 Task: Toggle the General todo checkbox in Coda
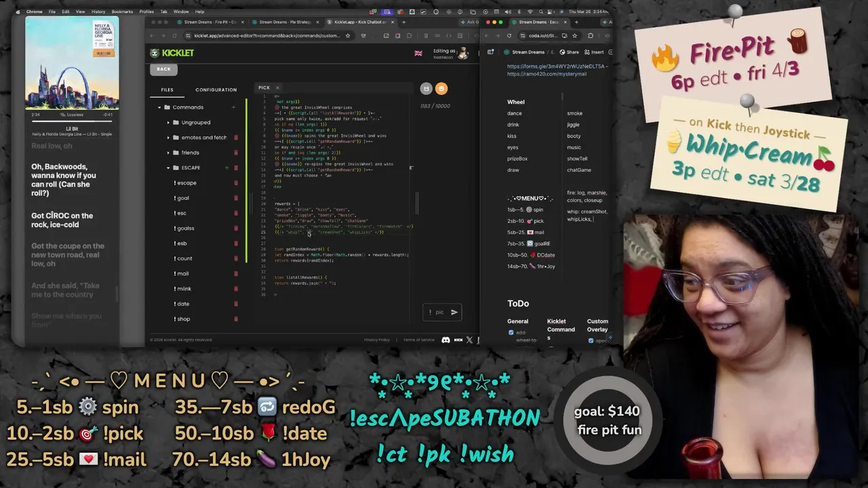tap(511, 332)
